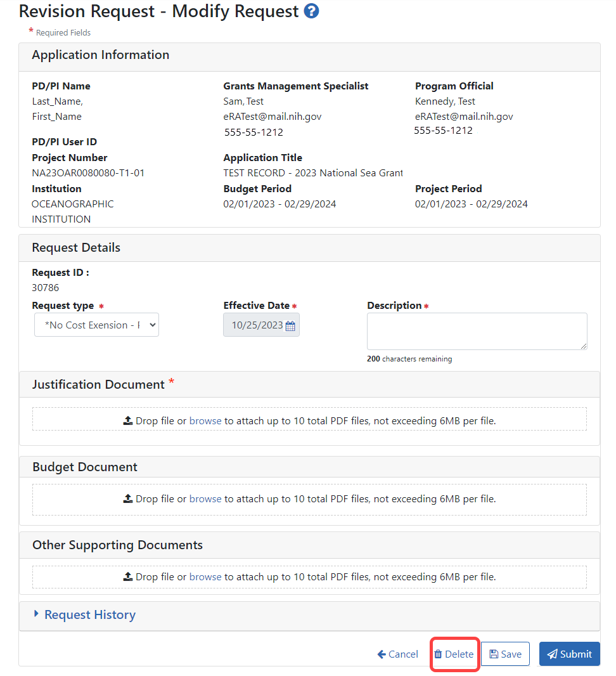Image resolution: width=616 pixels, height=676 pixels.
Task: Click the Budget Period dates
Action: (279, 204)
